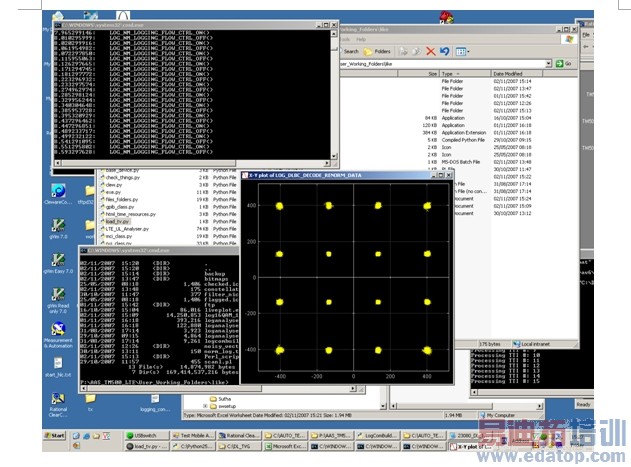Switch to Test Mobile A... taskbar button

tap(193, 436)
